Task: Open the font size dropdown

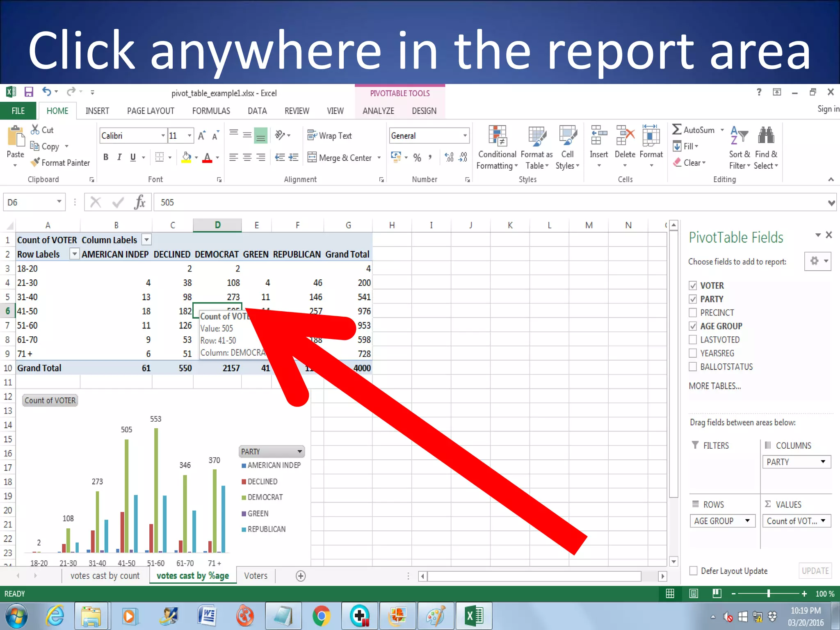Action: [x=189, y=135]
